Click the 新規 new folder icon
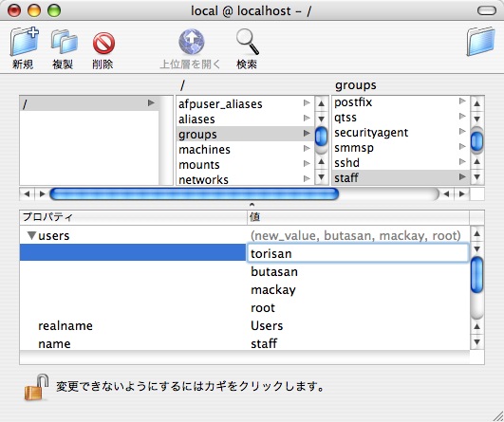The image size is (504, 422). point(25,42)
